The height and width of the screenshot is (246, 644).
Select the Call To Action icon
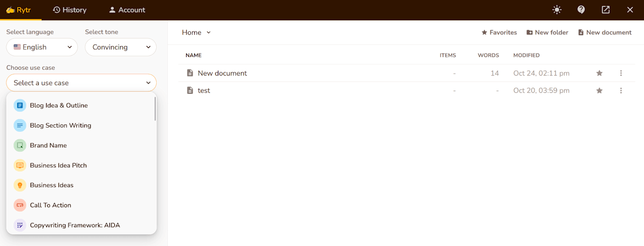pyautogui.click(x=20, y=205)
